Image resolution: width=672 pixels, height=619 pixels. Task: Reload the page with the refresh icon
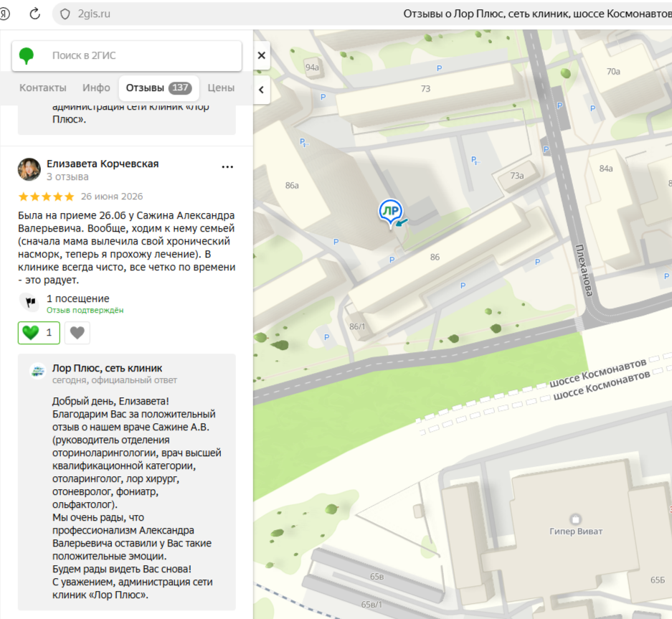coord(34,14)
